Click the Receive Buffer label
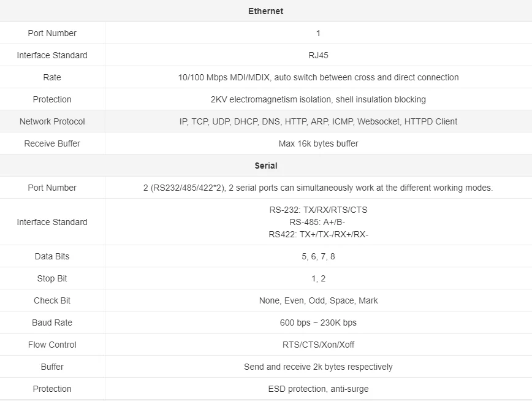532x401 pixels. click(52, 143)
